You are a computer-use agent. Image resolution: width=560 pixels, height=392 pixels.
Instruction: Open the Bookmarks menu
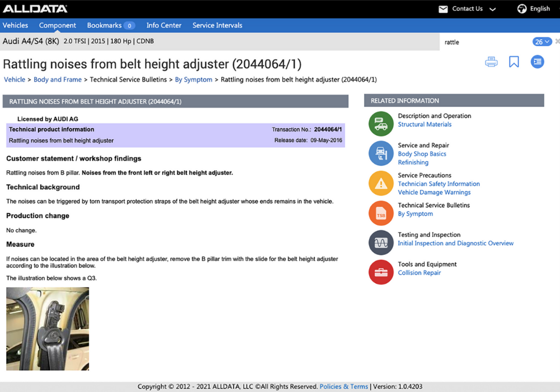click(x=104, y=25)
